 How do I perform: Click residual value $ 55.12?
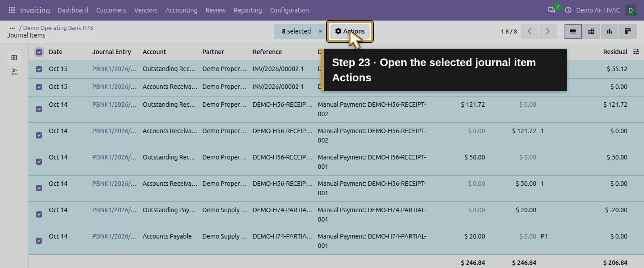coord(617,69)
